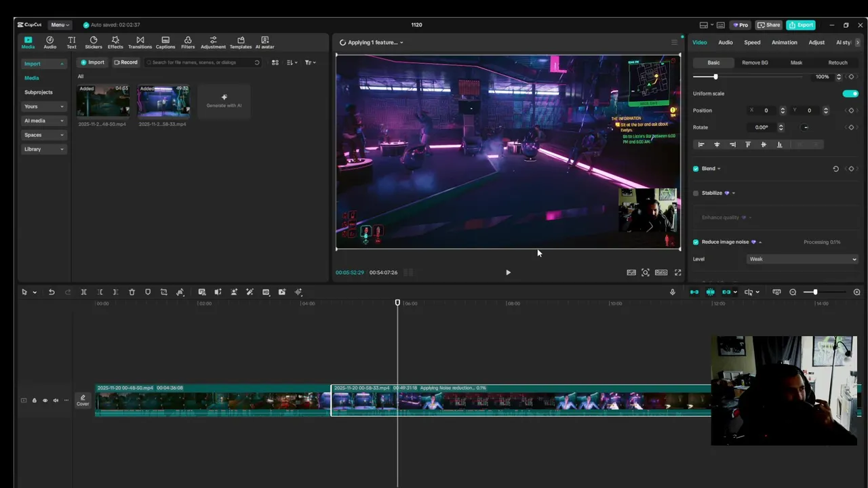This screenshot has height=488, width=868.
Task: Click the Crop icon in the timeline toolbar
Action: (163, 292)
